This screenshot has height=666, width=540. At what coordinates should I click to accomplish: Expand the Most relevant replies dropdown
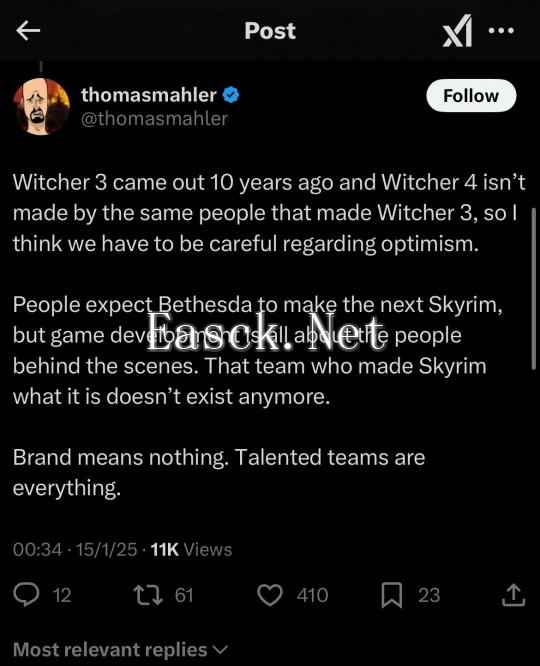(x=120, y=650)
